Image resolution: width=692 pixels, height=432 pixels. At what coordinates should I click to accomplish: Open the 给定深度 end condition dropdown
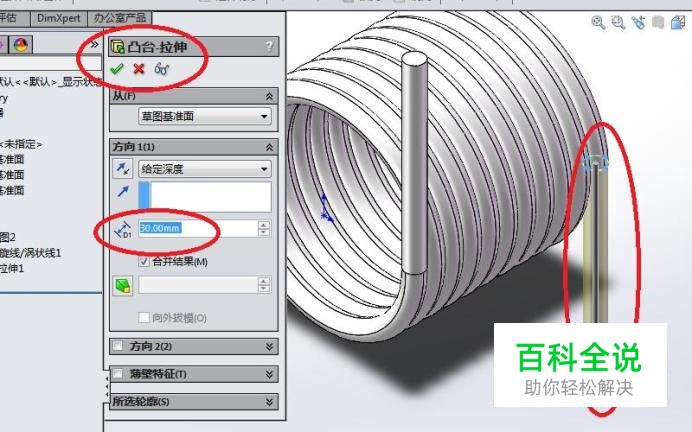[205, 169]
